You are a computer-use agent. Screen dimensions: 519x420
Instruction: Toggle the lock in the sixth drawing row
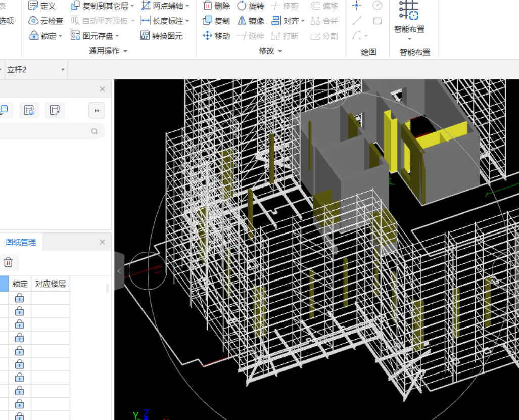(20, 364)
